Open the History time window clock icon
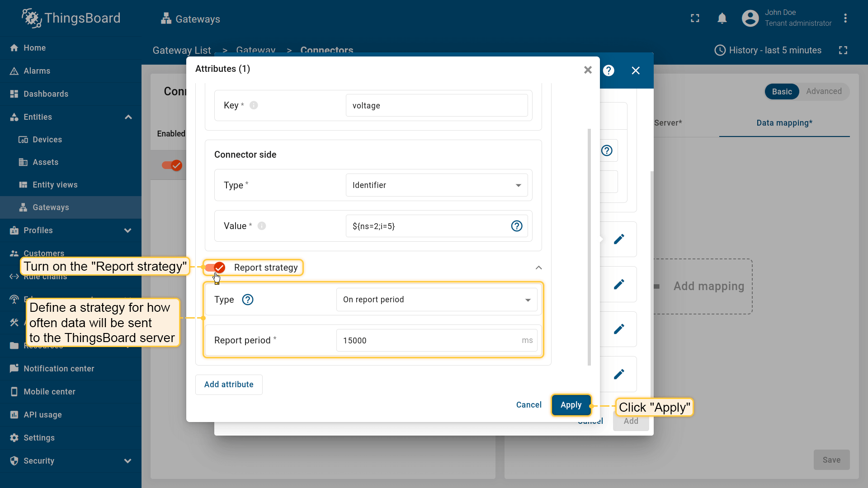This screenshot has height=488, width=868. [720, 50]
